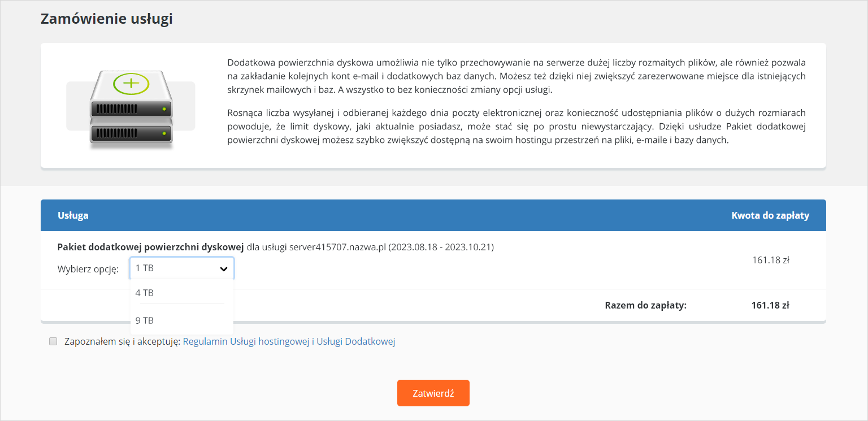Click the 'Zapoznałem się i akceptuję' label
868x421 pixels.
[123, 341]
